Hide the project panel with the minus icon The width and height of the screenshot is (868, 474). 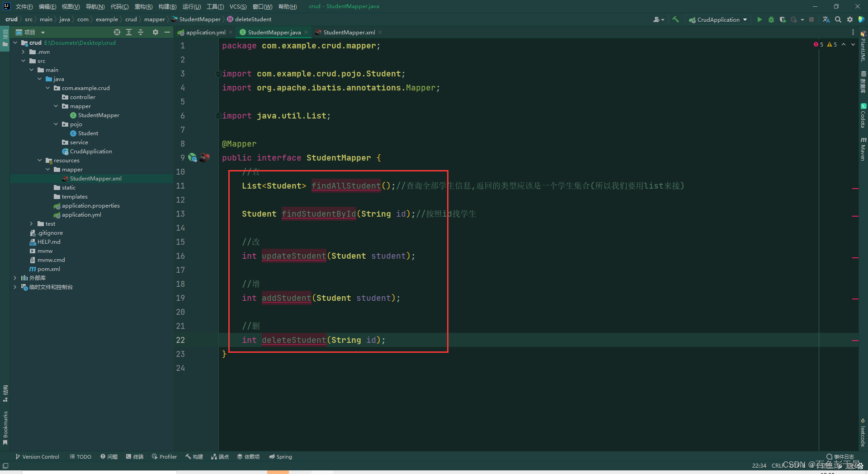coord(167,32)
